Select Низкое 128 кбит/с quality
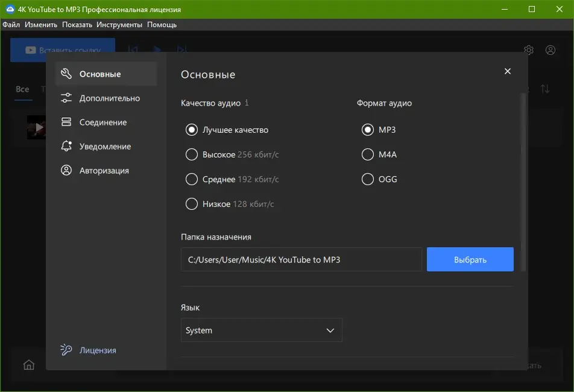The width and height of the screenshot is (574, 392). (191, 204)
